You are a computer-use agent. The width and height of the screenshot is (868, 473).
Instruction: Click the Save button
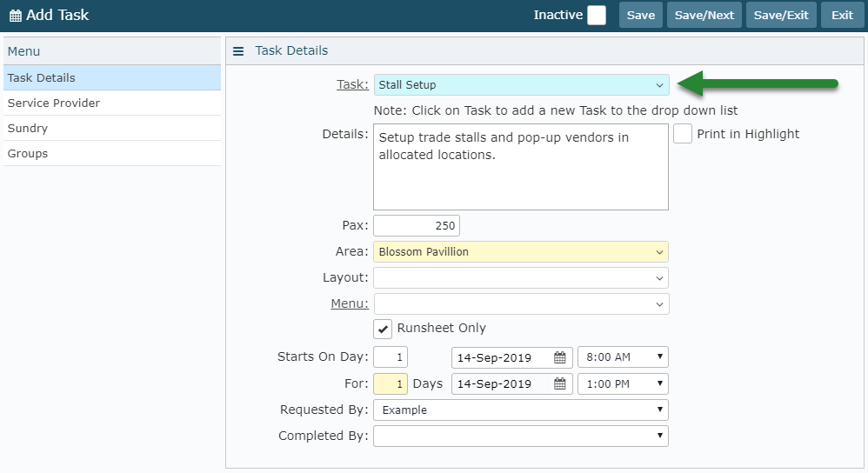pyautogui.click(x=640, y=15)
